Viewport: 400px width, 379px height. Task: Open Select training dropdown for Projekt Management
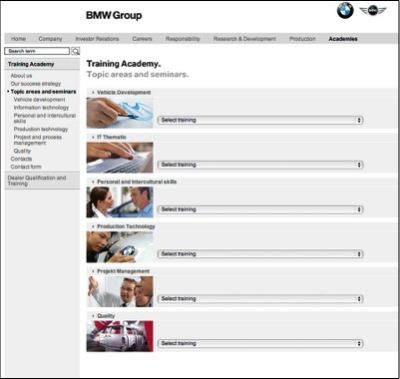(260, 299)
